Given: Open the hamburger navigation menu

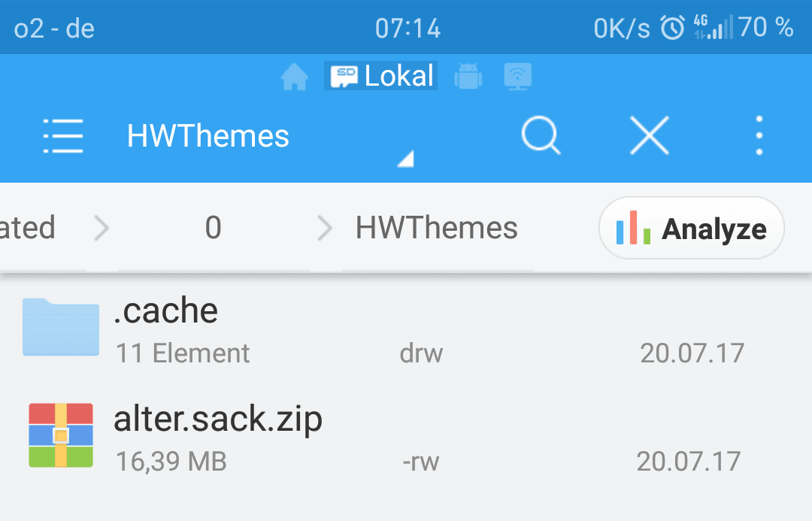Looking at the screenshot, I should point(62,135).
